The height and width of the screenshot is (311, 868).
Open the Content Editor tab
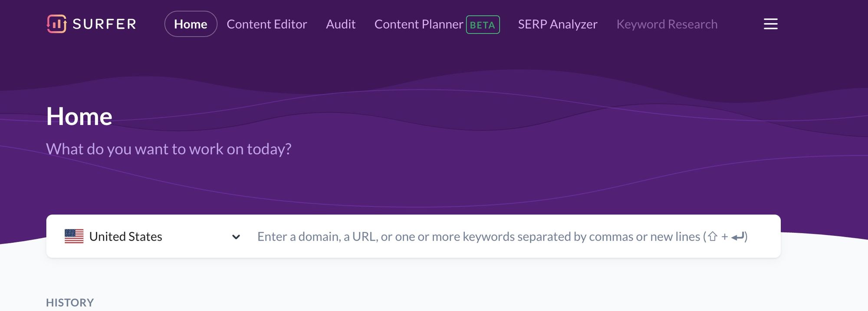(x=266, y=24)
